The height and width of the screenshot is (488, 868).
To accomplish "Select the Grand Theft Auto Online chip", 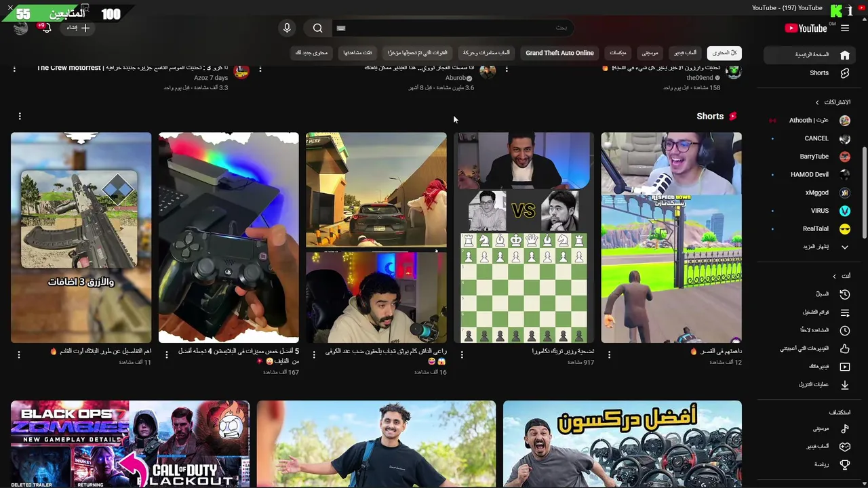I will pyautogui.click(x=559, y=53).
